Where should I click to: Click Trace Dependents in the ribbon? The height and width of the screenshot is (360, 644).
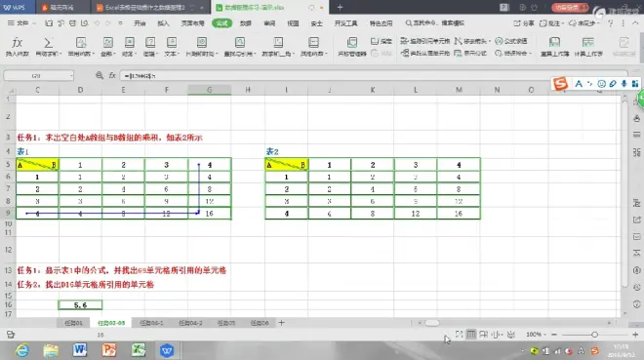point(424,54)
